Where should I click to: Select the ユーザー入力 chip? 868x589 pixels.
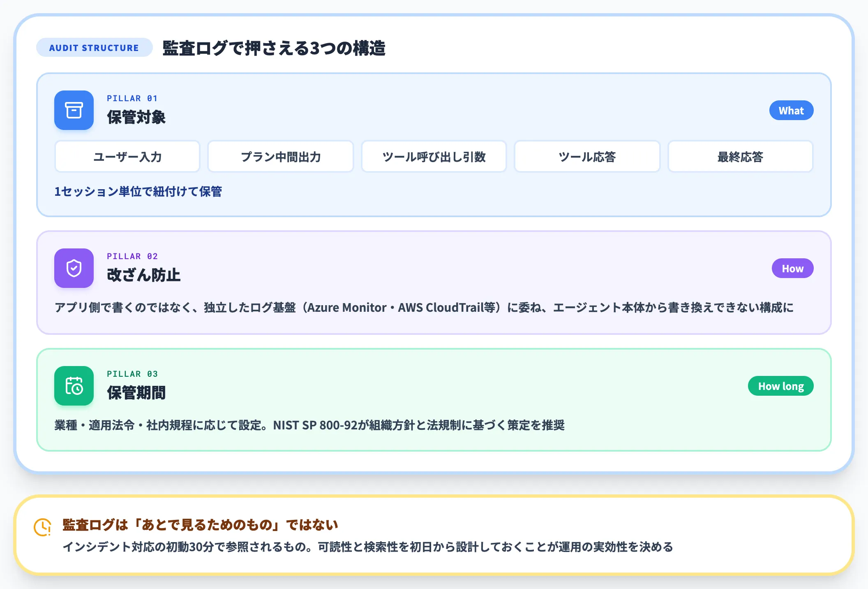(127, 157)
